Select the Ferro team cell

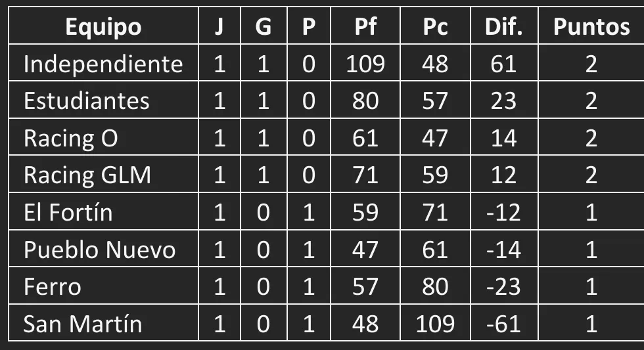53,287
